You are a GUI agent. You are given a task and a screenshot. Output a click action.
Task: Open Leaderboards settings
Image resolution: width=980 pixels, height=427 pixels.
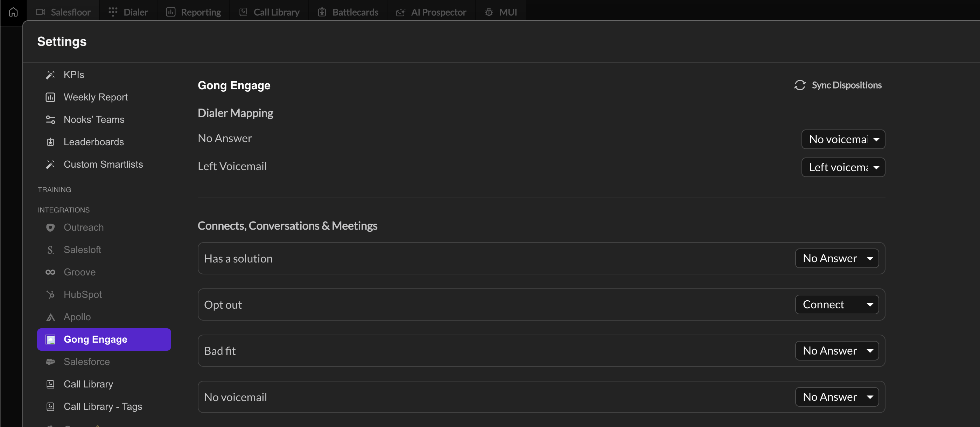tap(104, 142)
